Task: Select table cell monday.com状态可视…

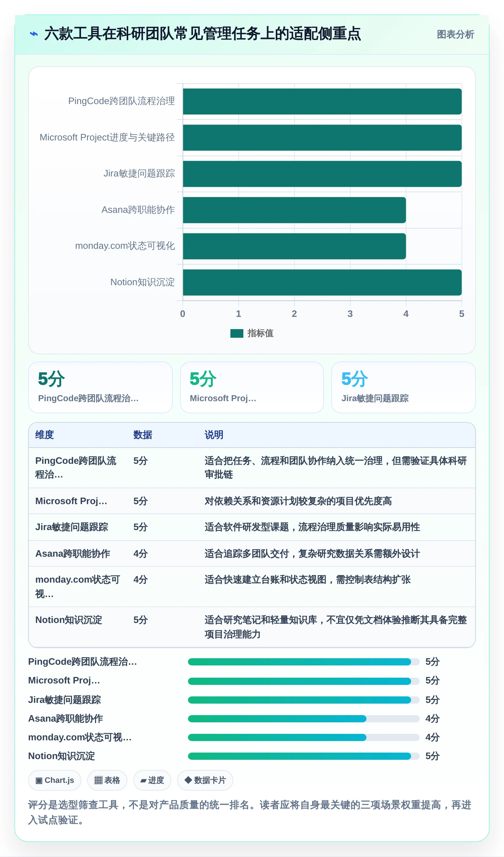Action: pyautogui.click(x=77, y=587)
